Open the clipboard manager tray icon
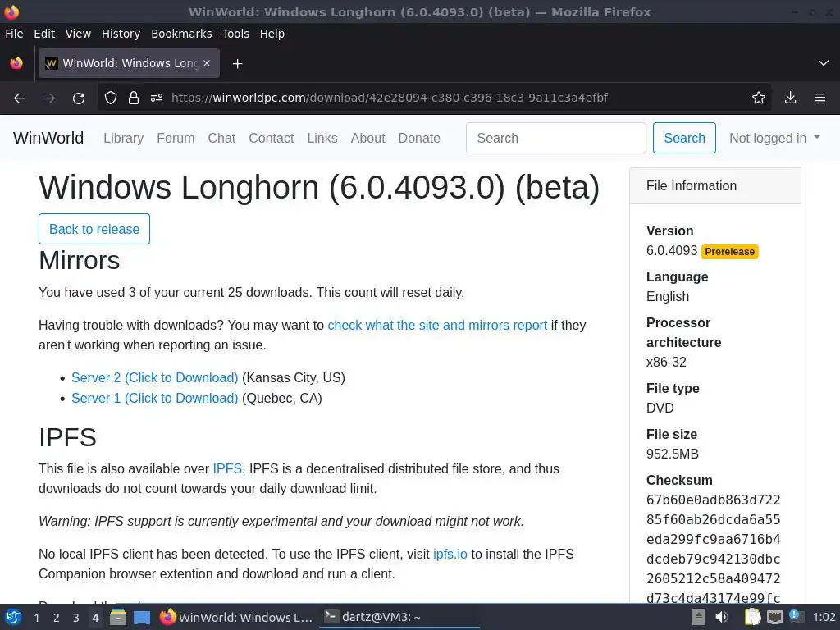 tap(753, 617)
